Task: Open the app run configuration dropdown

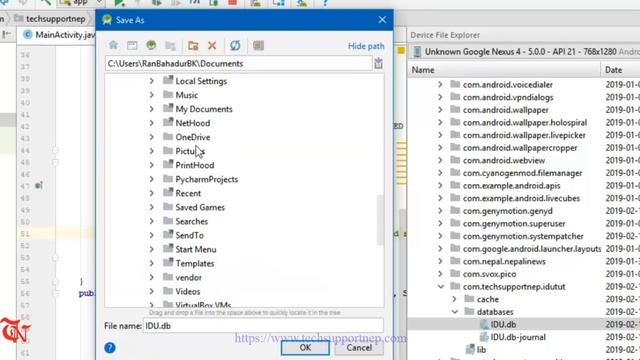Action: 81,3
